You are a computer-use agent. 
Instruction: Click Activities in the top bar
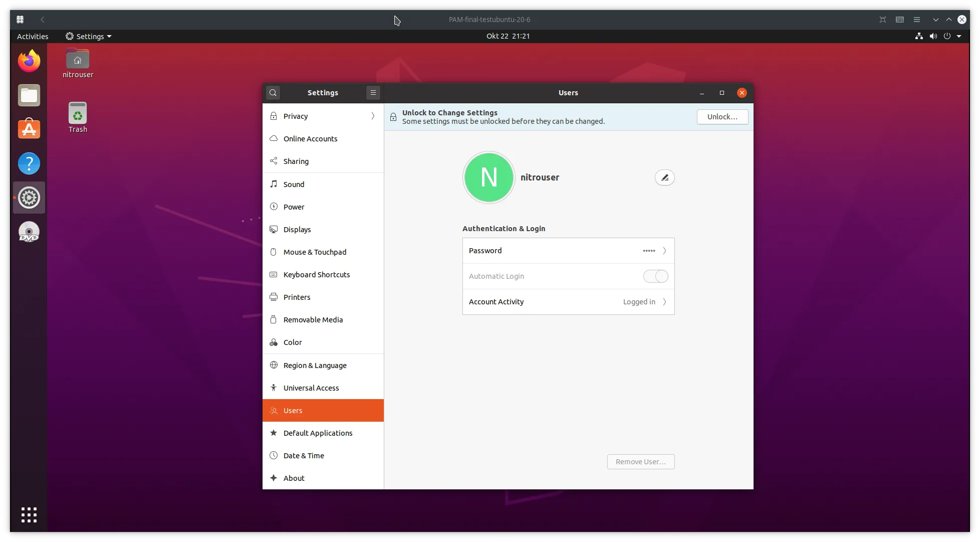coord(33,36)
